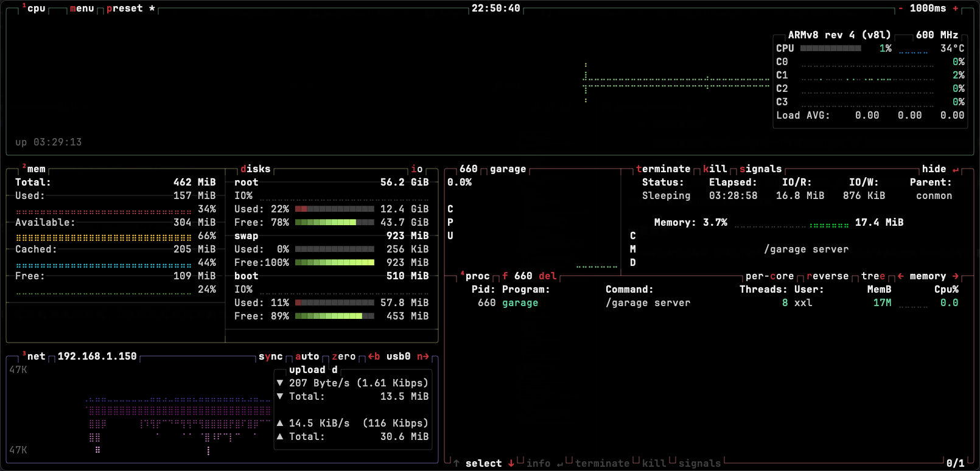The image size is (980, 471).
Task: Cycle the preset layout
Action: click(x=131, y=9)
